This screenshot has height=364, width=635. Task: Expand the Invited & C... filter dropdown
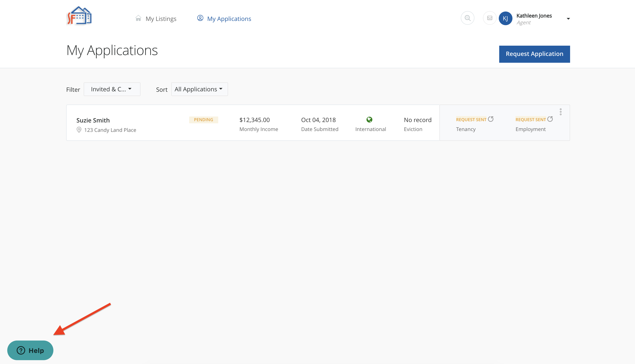click(112, 89)
